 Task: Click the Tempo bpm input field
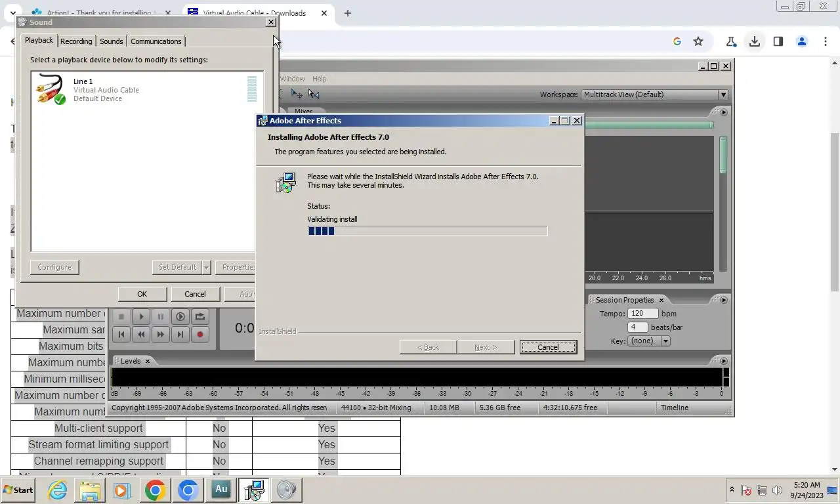642,314
